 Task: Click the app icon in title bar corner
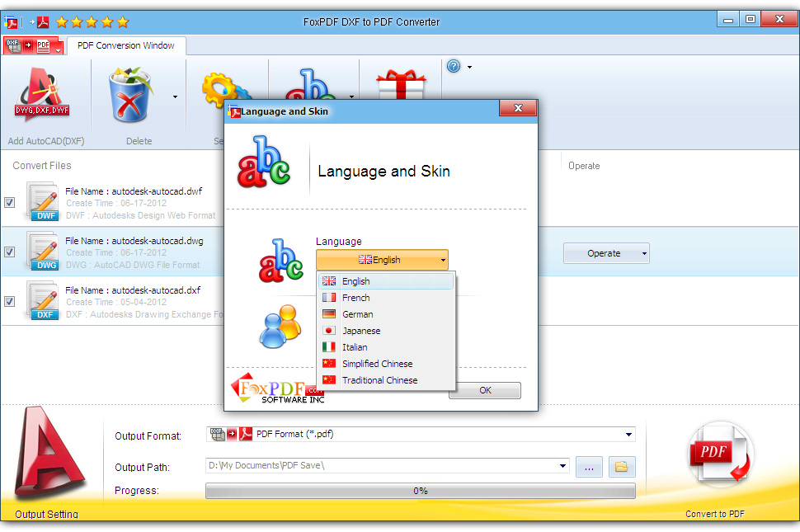pos(11,22)
